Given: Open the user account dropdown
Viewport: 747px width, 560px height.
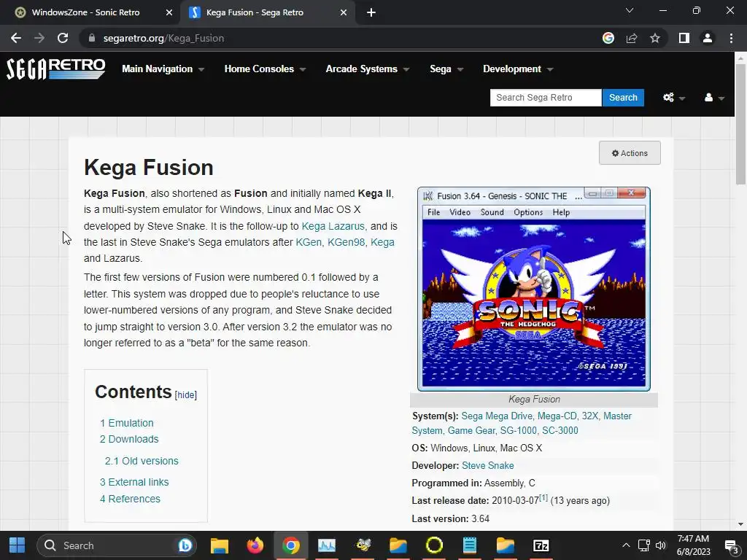Looking at the screenshot, I should click(713, 98).
